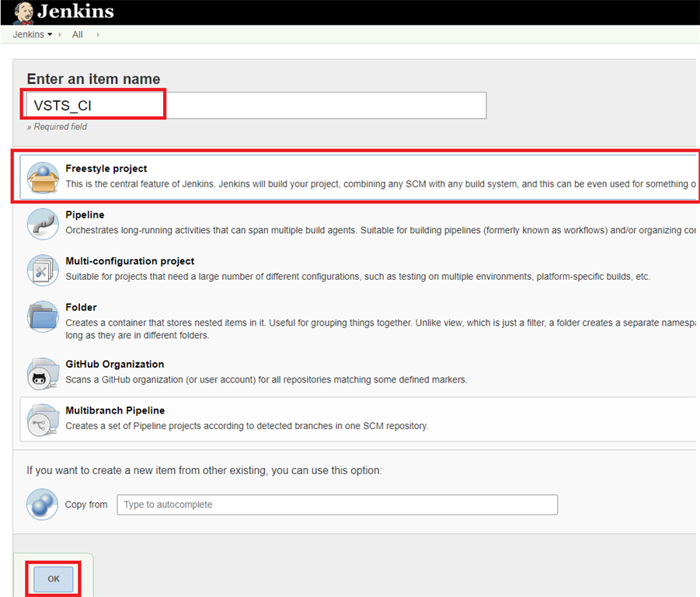Select the Freestyle project title

(106, 169)
